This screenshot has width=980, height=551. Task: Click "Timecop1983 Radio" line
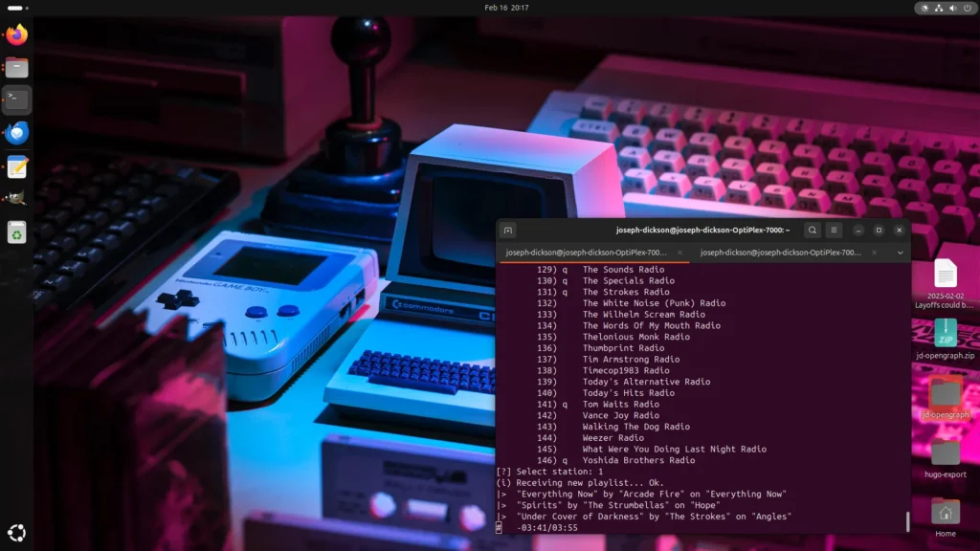(x=626, y=370)
